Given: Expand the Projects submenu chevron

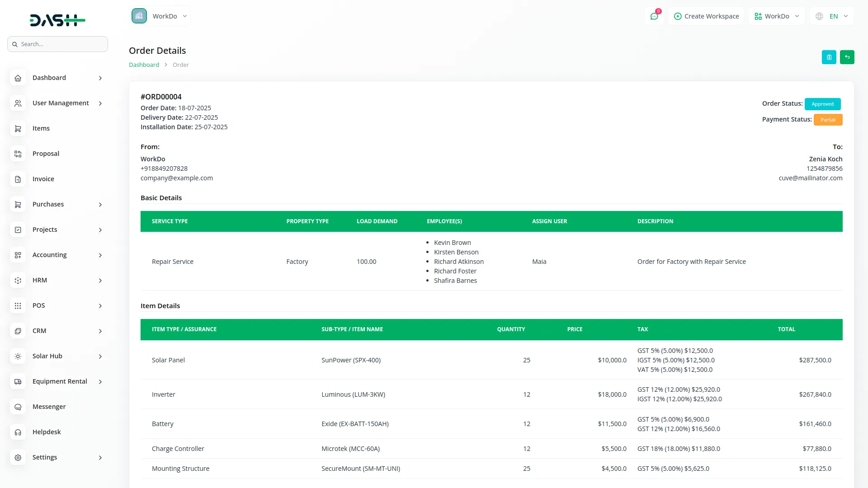Looking at the screenshot, I should [100, 230].
